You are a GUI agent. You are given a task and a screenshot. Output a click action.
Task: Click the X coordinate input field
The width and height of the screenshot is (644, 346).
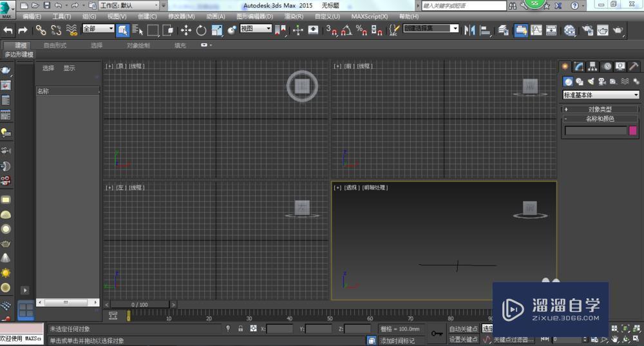click(x=279, y=329)
